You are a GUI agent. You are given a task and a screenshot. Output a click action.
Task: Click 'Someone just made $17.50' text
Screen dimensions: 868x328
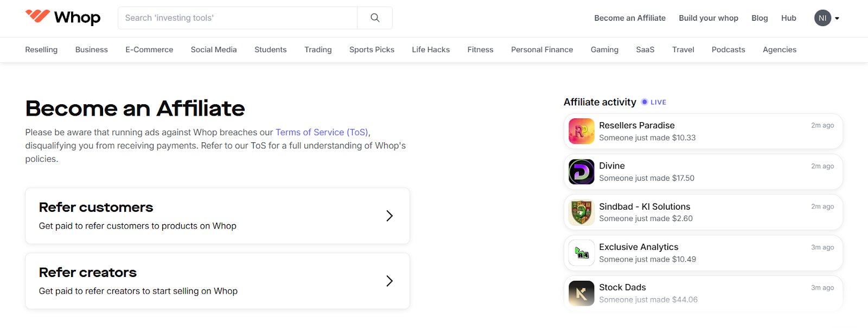tap(647, 178)
